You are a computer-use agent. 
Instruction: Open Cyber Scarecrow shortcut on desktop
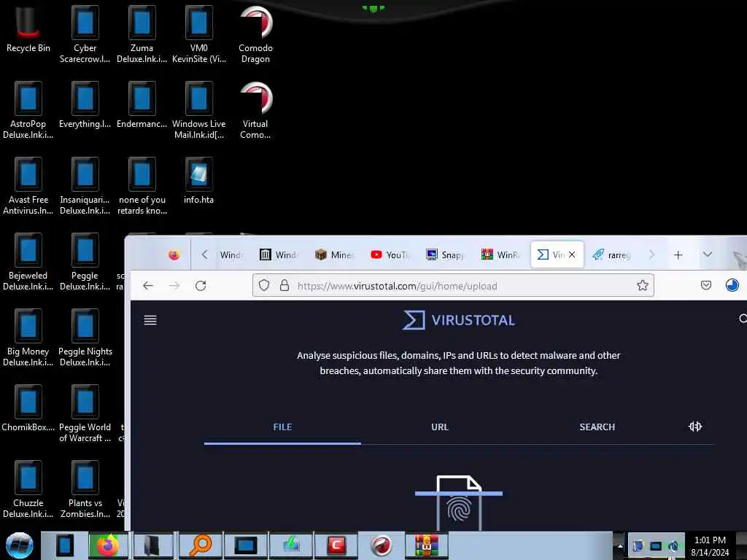pos(85,34)
